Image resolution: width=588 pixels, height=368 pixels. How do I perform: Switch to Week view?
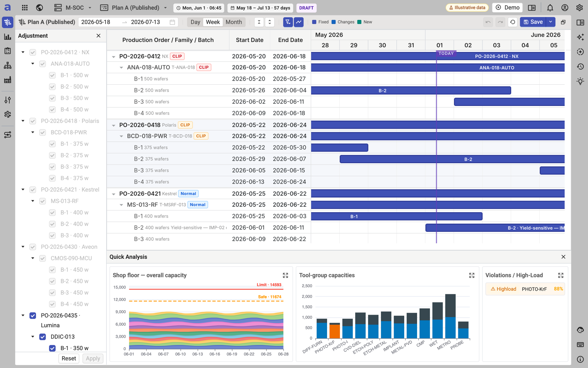pos(213,22)
